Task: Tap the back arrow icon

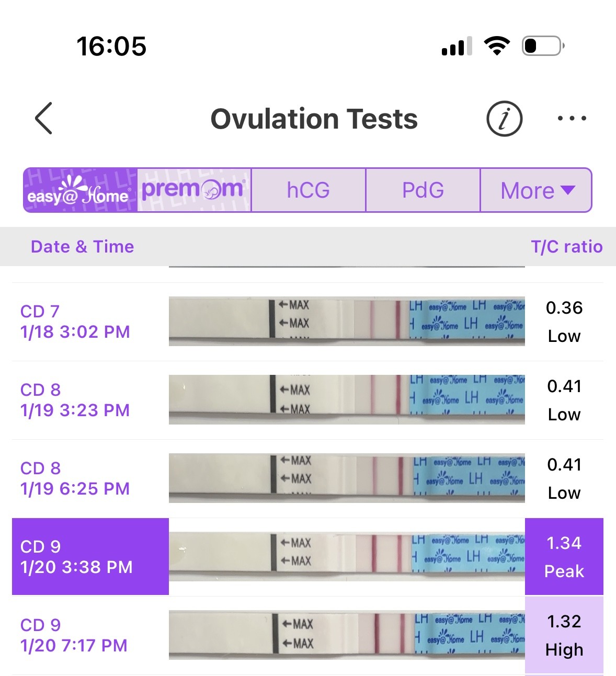Action: tap(44, 118)
